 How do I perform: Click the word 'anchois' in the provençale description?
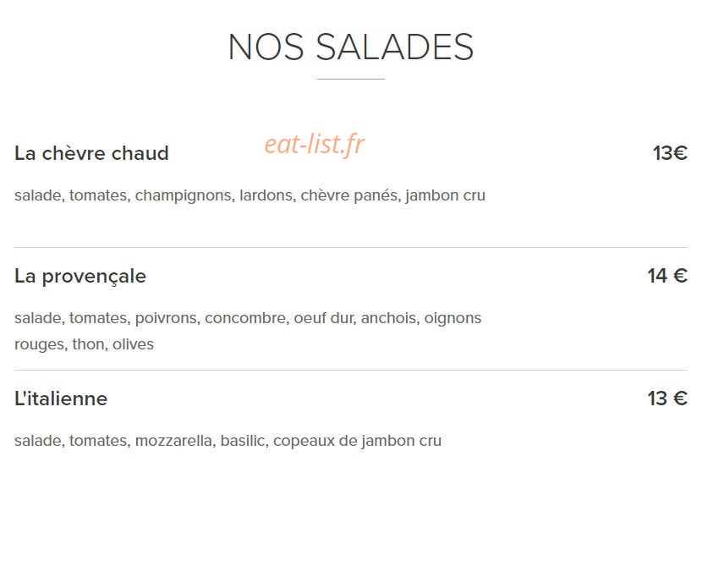click(390, 318)
